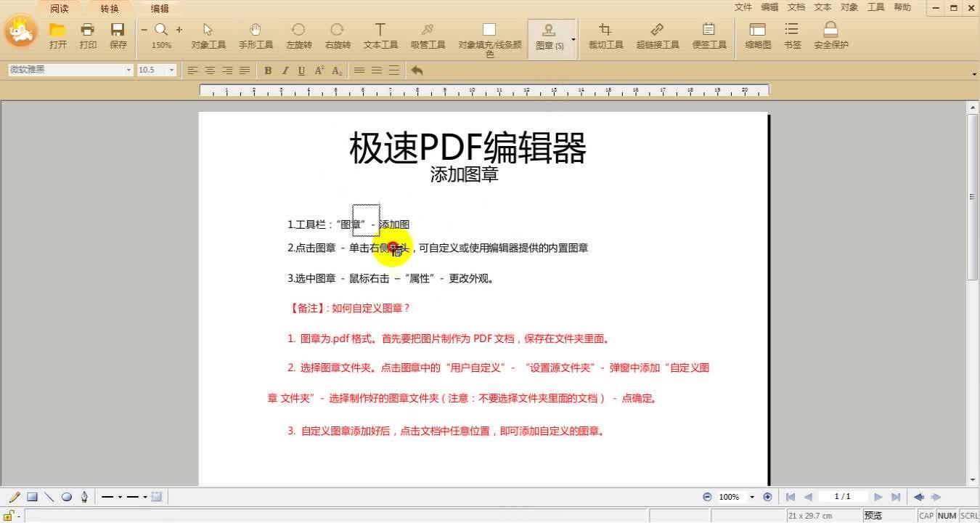Click the 打开 (Open) folder icon
980x523 pixels.
tap(58, 30)
